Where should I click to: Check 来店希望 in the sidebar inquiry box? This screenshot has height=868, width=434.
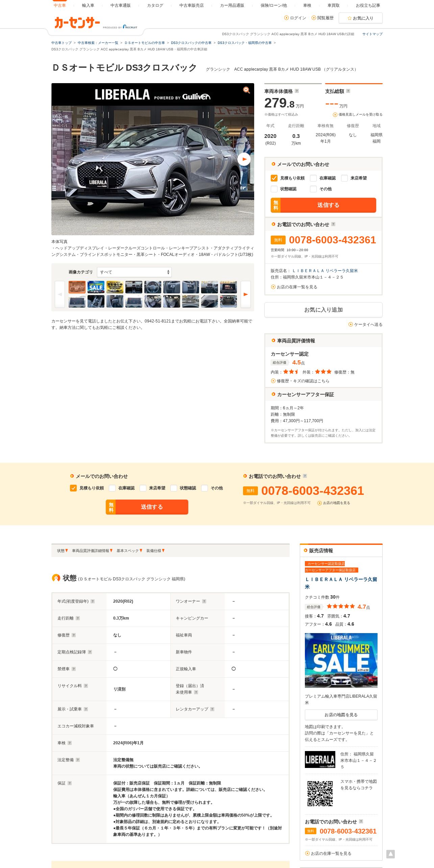click(x=344, y=178)
